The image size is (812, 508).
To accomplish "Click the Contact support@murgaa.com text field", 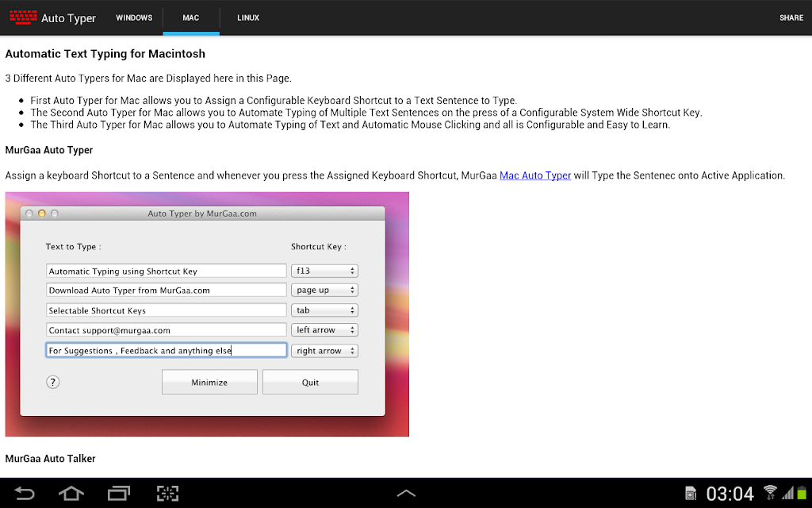I will click(x=166, y=329).
